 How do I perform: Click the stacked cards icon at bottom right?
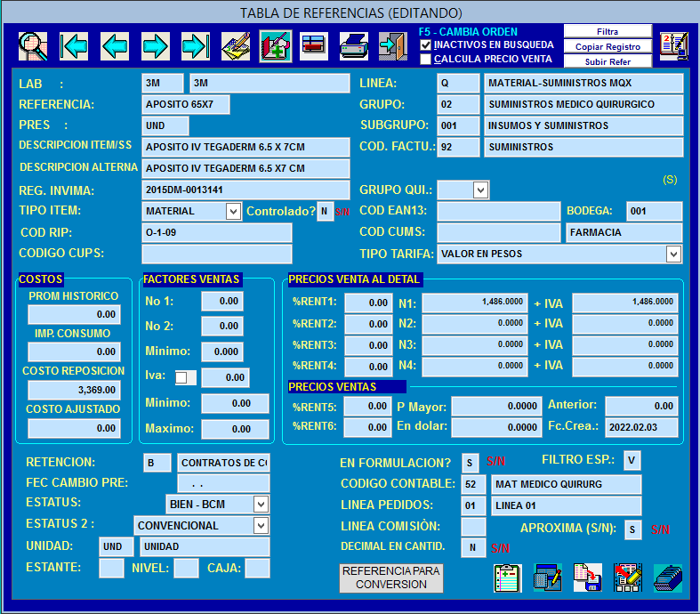point(668,578)
